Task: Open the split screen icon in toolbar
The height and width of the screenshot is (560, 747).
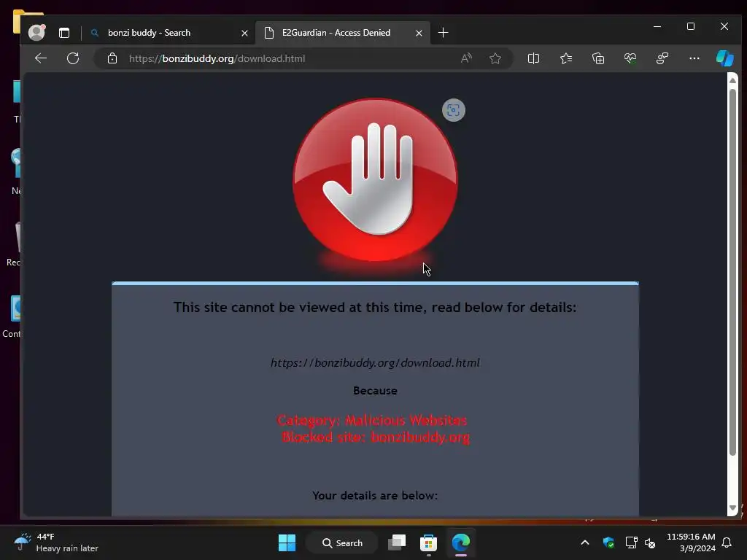Action: [533, 58]
